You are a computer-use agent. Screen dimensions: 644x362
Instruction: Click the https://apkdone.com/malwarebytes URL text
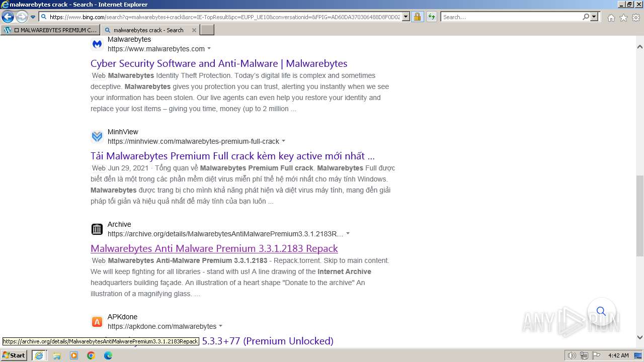pos(162,326)
